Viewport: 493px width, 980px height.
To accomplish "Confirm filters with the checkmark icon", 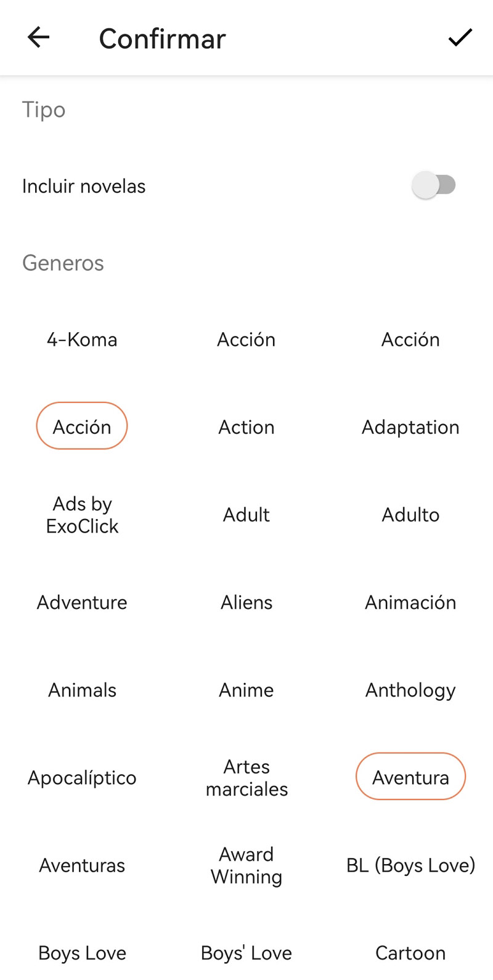I will [x=460, y=38].
